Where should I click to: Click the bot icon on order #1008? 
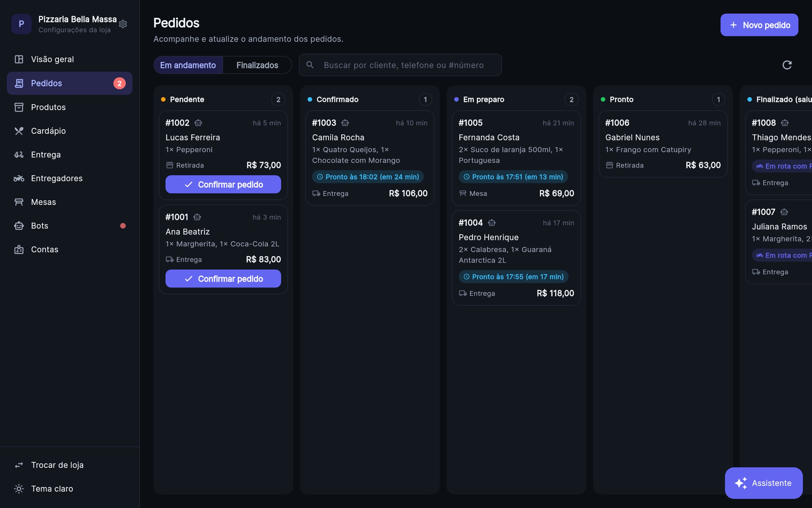(x=785, y=123)
